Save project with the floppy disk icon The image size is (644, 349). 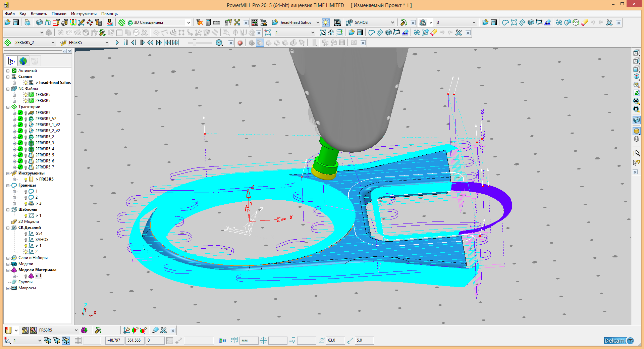tap(16, 22)
